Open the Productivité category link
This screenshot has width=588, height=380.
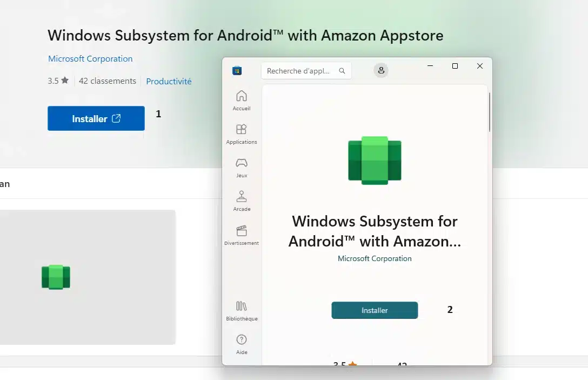click(x=169, y=82)
